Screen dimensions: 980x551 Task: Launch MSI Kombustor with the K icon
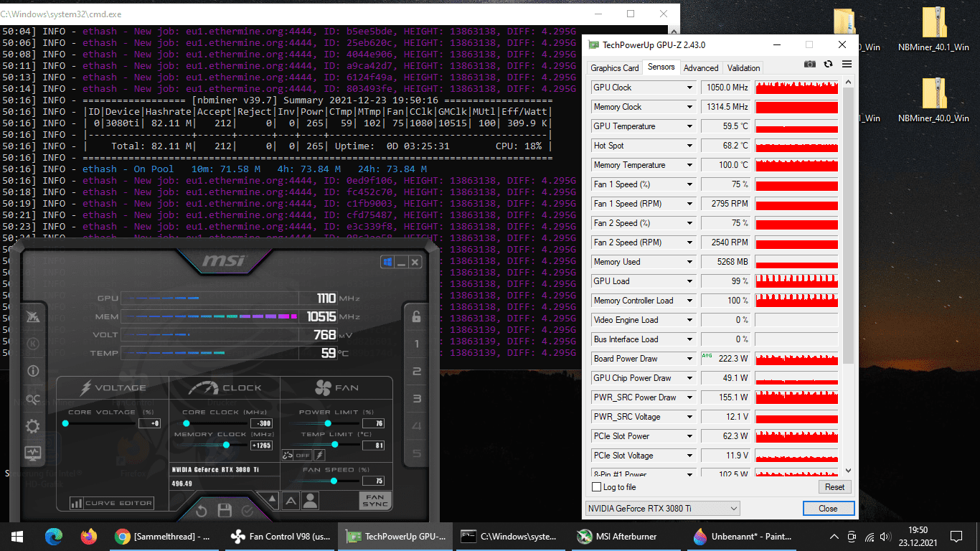tap(33, 344)
